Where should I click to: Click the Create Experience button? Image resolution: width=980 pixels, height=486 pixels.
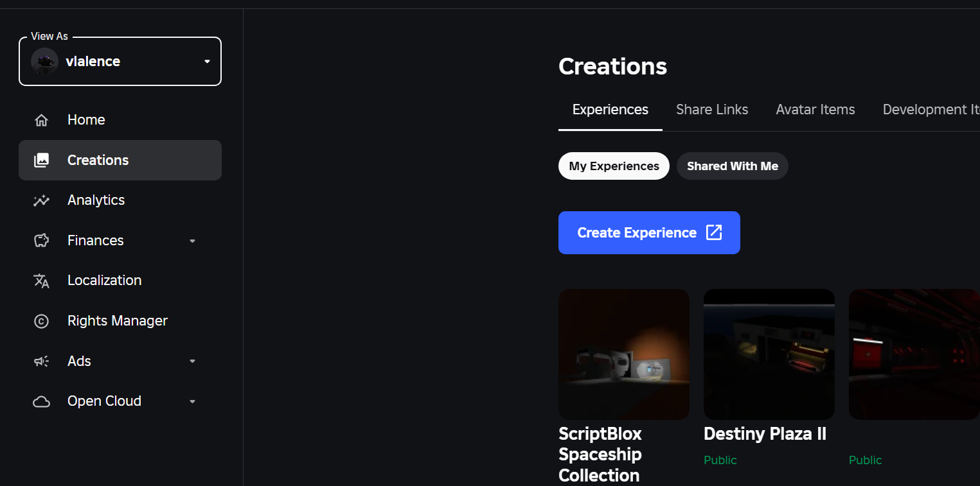click(x=649, y=232)
